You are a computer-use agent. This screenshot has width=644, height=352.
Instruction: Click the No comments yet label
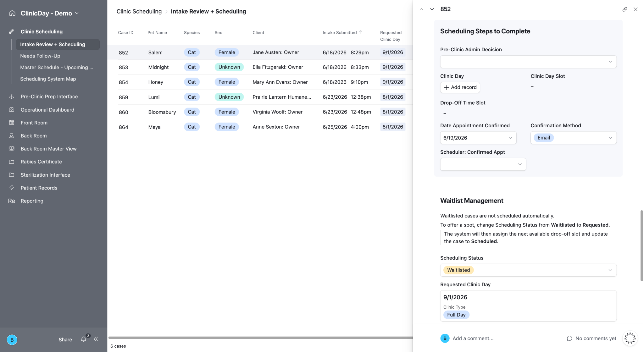596,338
